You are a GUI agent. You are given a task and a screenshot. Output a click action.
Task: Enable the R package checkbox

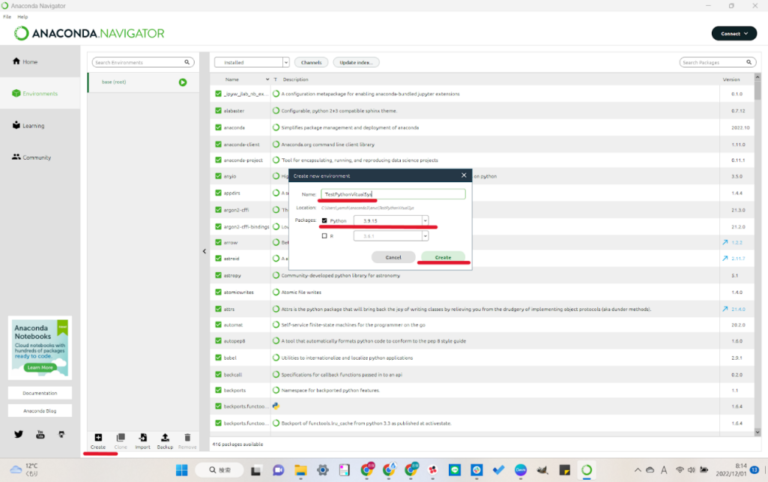[324, 236]
